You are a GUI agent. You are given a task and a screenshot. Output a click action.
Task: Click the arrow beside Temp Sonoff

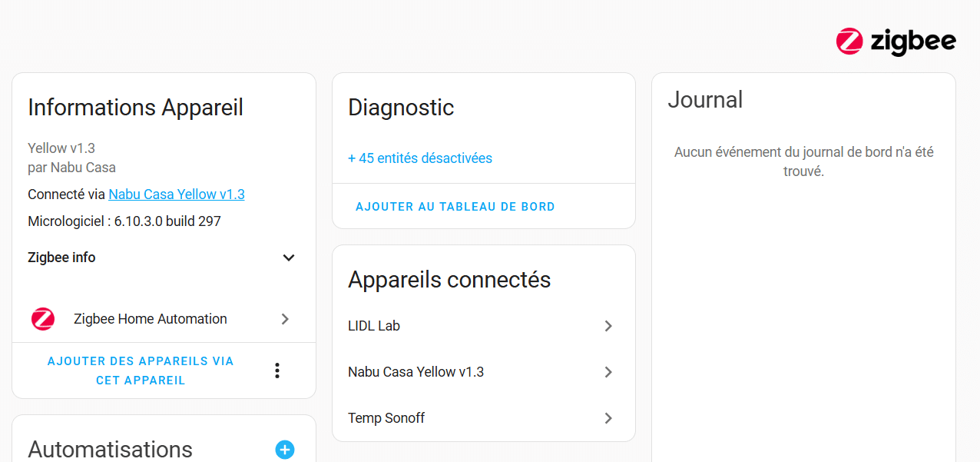608,418
